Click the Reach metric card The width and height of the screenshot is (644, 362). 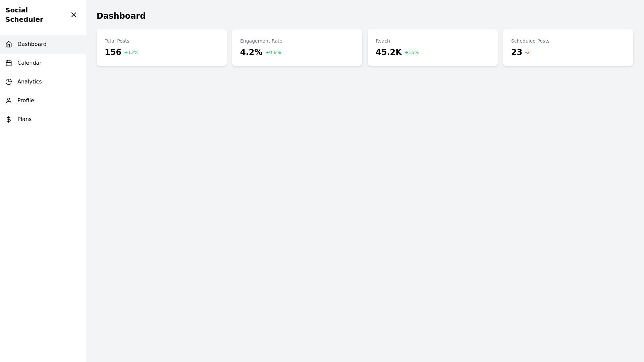pos(433,47)
